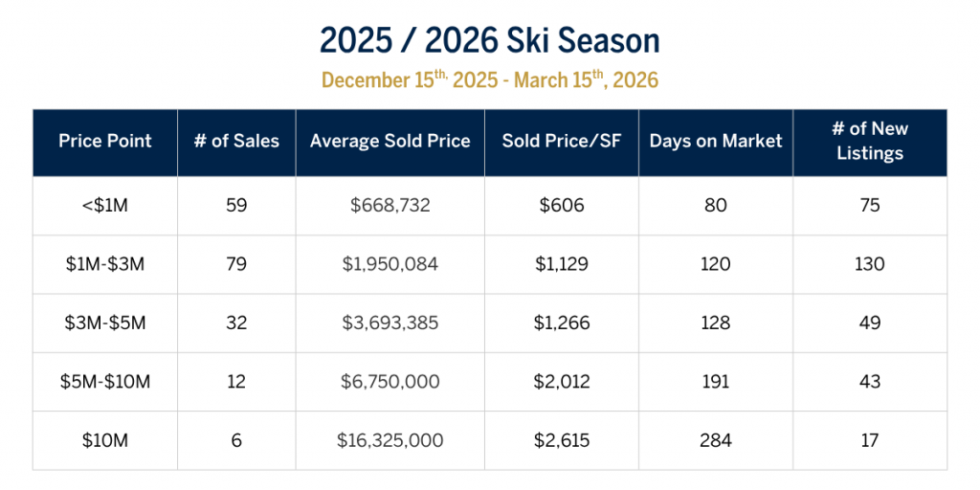Click the $5M-$10M price point cell
The height and width of the screenshot is (490, 980).
point(105,382)
